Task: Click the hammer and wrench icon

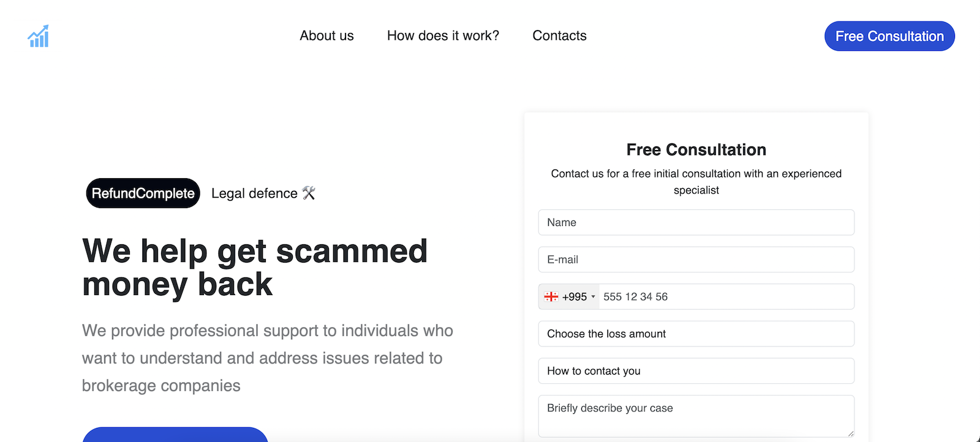Action: 309,193
